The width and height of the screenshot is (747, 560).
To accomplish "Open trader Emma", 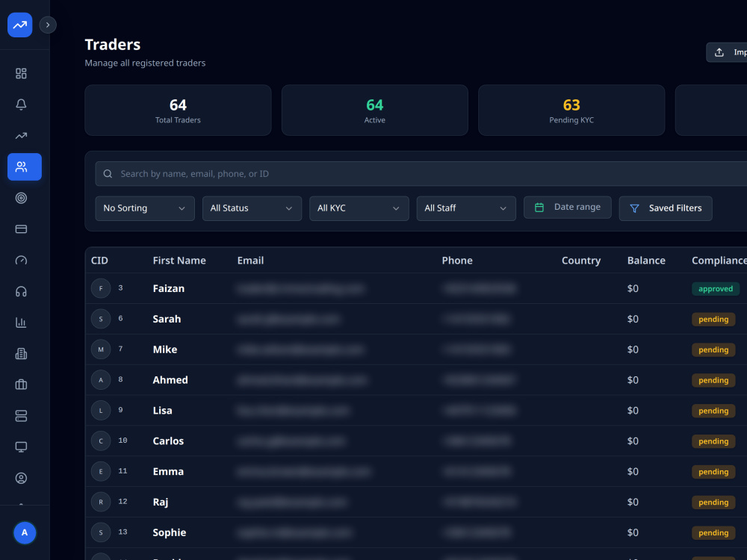I will pyautogui.click(x=168, y=471).
